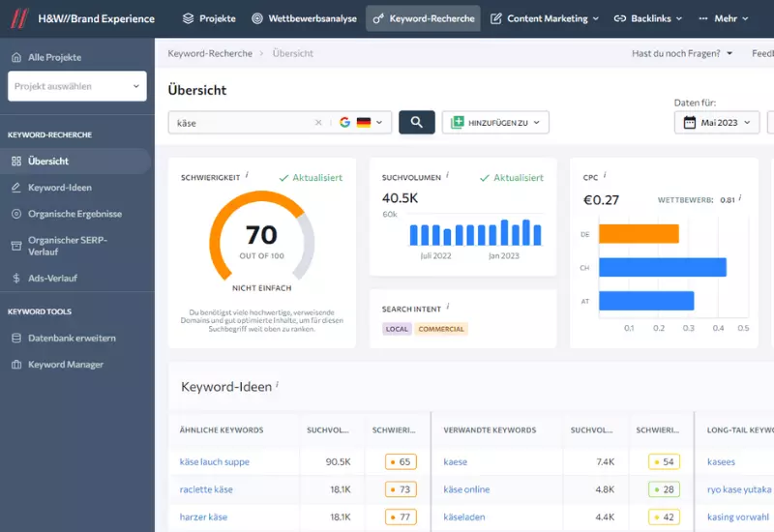Viewport: 774px width, 532px height.
Task: Open the käse online keyword link
Action: (466, 489)
